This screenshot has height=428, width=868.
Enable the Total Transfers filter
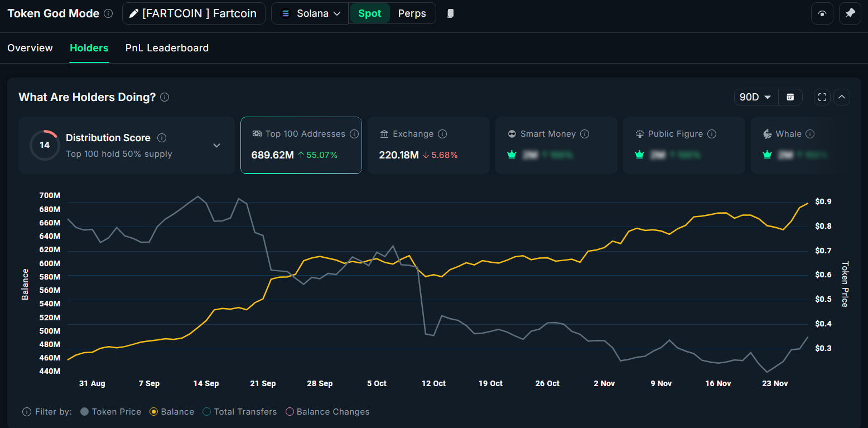[x=239, y=411]
